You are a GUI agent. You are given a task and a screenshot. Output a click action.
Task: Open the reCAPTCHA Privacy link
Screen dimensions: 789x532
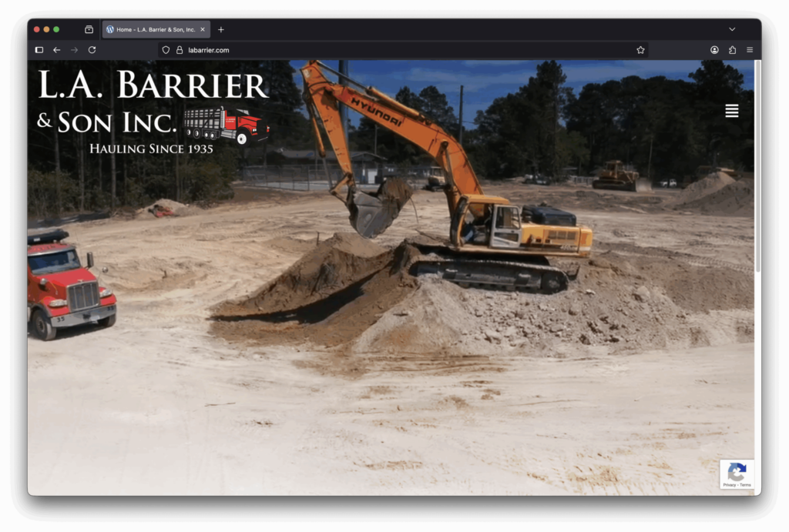(729, 485)
